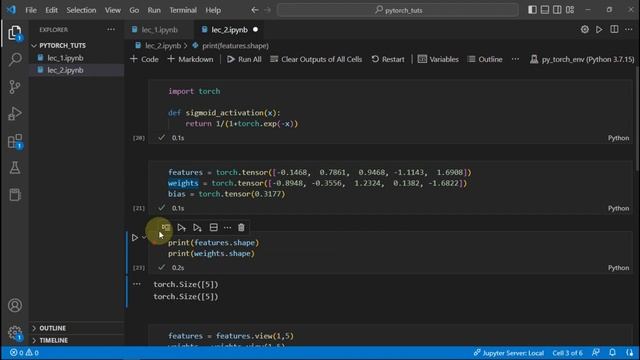The height and width of the screenshot is (360, 640).
Task: Open the Extensions view
Action: (x=15, y=141)
